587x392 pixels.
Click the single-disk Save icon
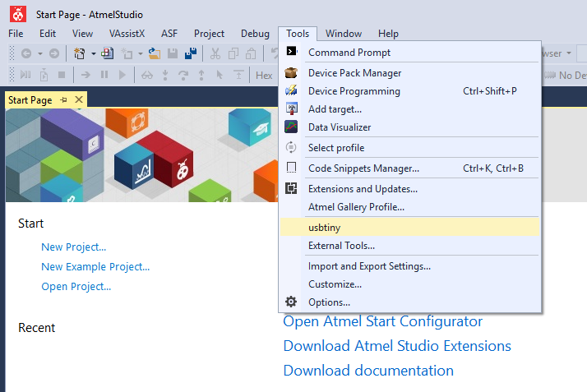click(x=172, y=53)
